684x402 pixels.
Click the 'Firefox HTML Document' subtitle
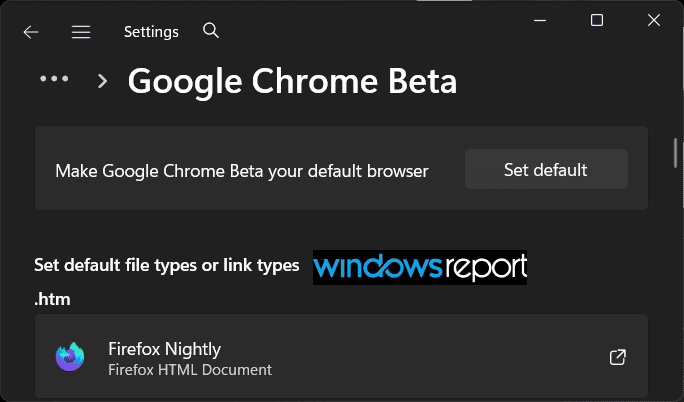point(190,370)
